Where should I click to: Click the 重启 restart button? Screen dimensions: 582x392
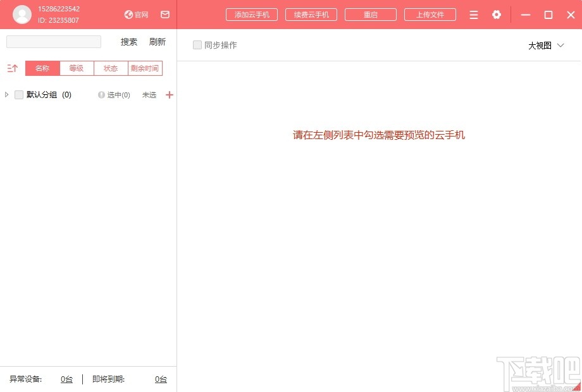(370, 14)
